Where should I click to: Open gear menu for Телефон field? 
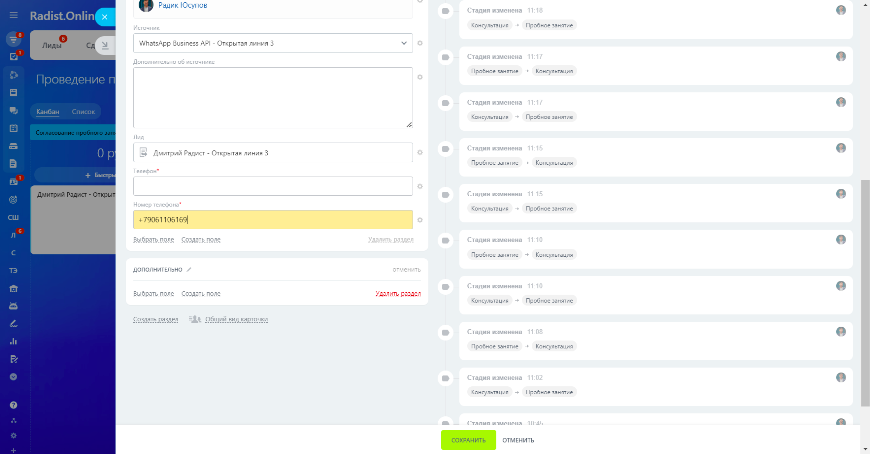pyautogui.click(x=420, y=186)
